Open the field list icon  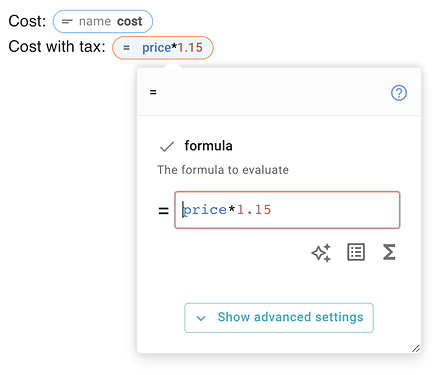click(x=356, y=252)
